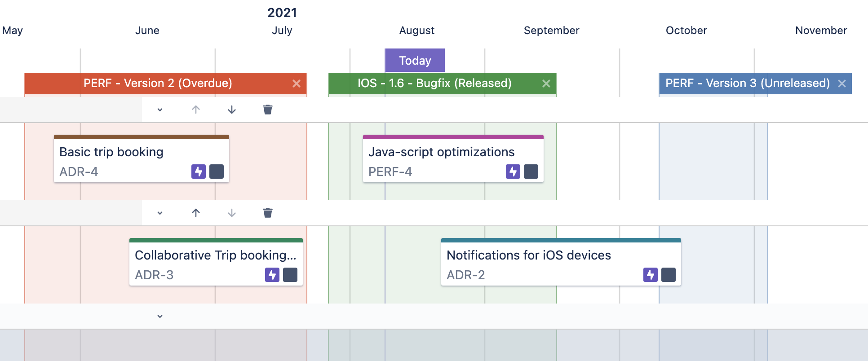This screenshot has height=361, width=868.
Task: Open the Notifications for iOS devices card
Action: tap(528, 255)
